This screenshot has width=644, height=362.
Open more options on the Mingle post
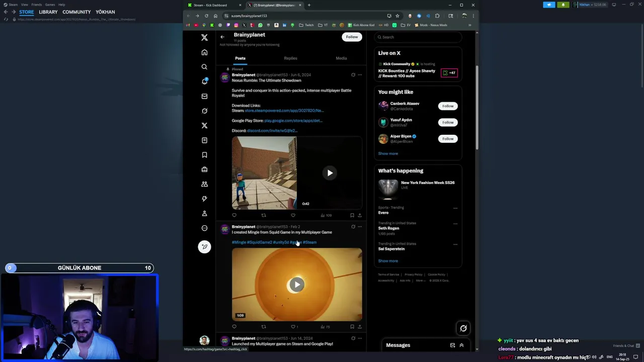coord(359,227)
